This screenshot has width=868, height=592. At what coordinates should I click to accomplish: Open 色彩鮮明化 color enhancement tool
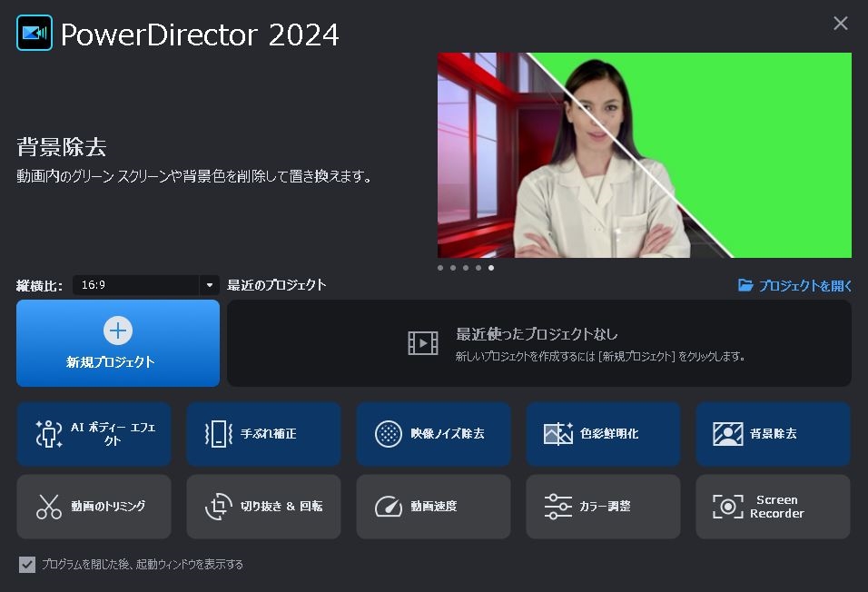coord(603,434)
